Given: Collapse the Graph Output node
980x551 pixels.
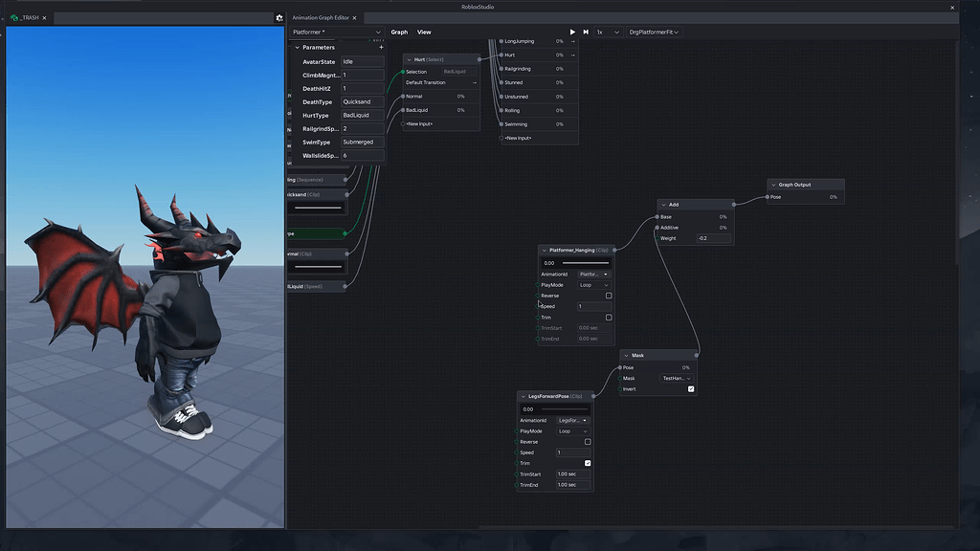Looking at the screenshot, I should (x=773, y=185).
